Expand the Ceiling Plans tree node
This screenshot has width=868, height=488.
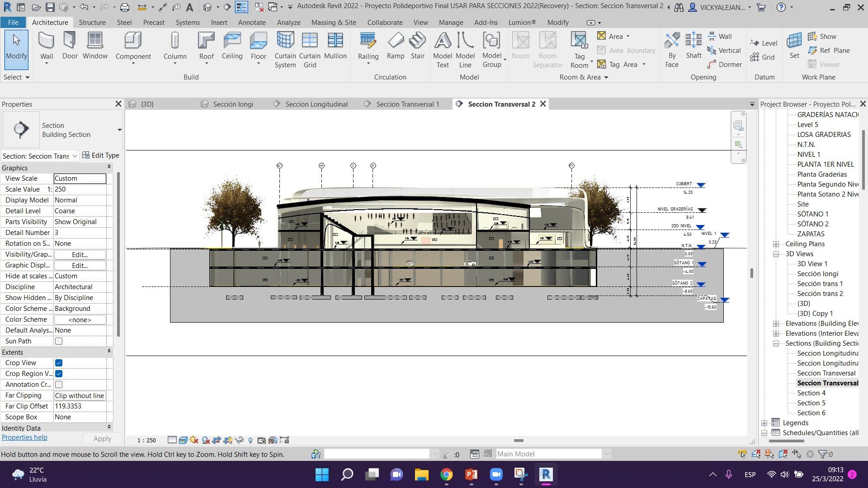tap(776, 244)
